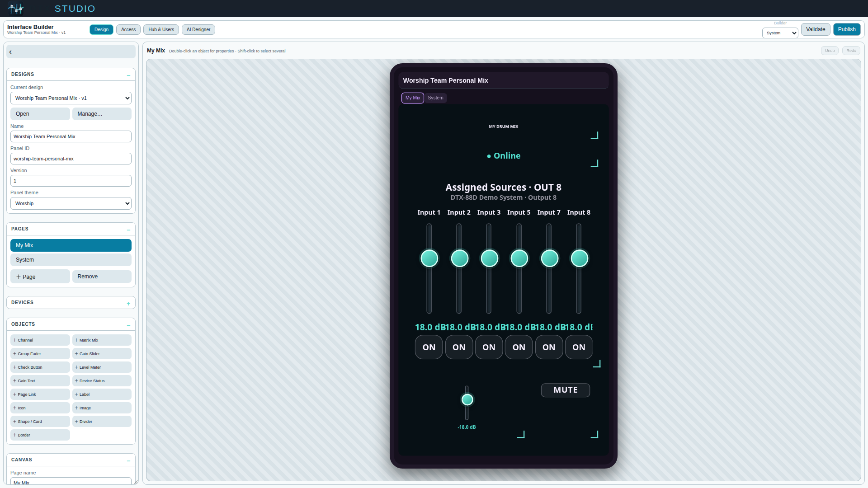Toggle the MUTE button on canvas
868x488 pixels.
pos(566,390)
